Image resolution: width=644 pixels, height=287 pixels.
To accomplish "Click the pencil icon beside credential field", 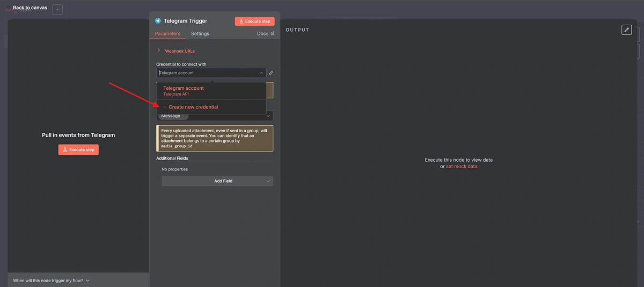I will coord(271,73).
